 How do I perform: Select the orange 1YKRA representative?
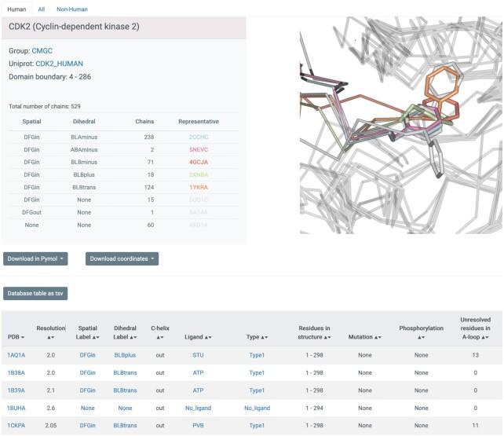click(198, 188)
